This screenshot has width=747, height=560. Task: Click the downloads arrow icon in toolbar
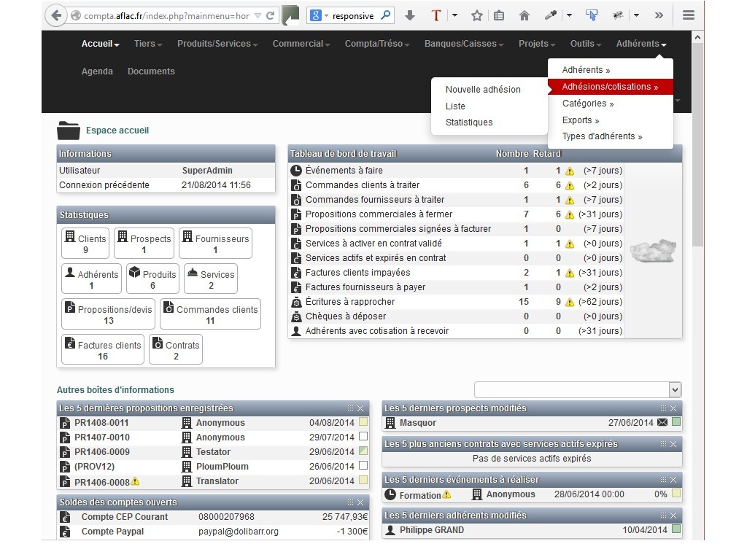(410, 15)
